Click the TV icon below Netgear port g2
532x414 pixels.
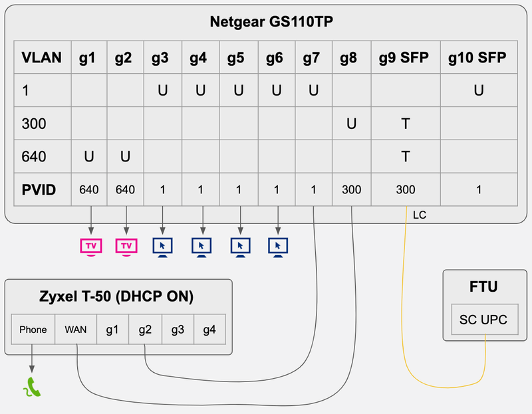[126, 247]
